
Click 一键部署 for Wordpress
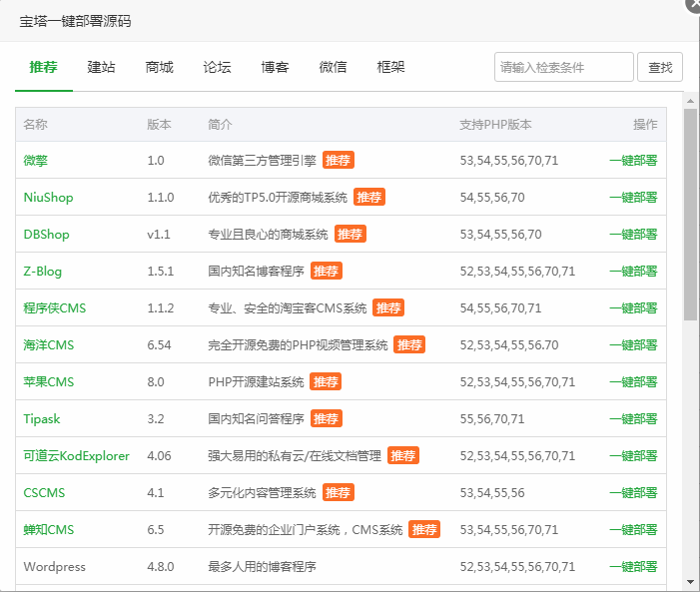pyautogui.click(x=633, y=567)
